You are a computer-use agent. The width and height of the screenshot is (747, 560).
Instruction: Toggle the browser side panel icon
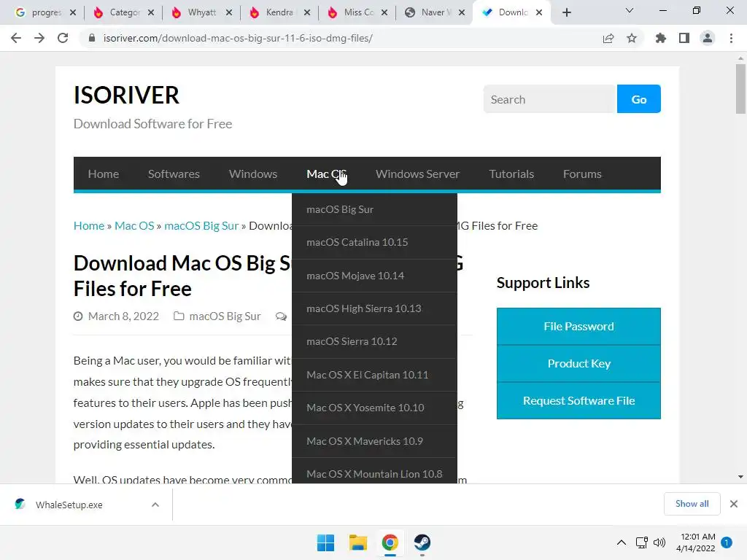pos(684,38)
